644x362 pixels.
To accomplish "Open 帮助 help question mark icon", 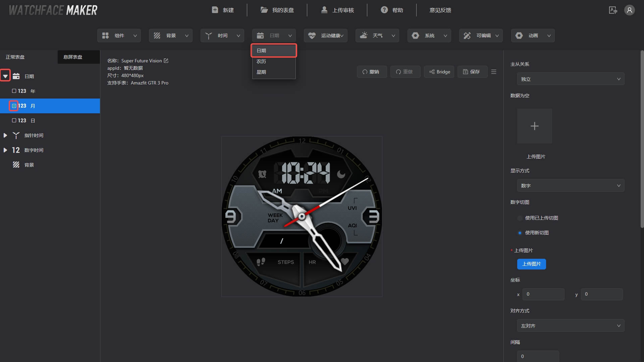I will (384, 10).
